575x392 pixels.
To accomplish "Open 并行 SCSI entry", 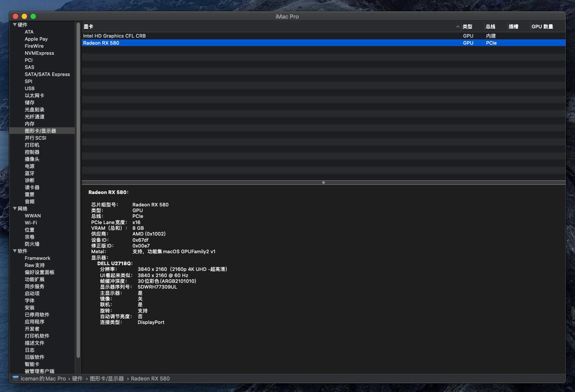I will tap(35, 138).
